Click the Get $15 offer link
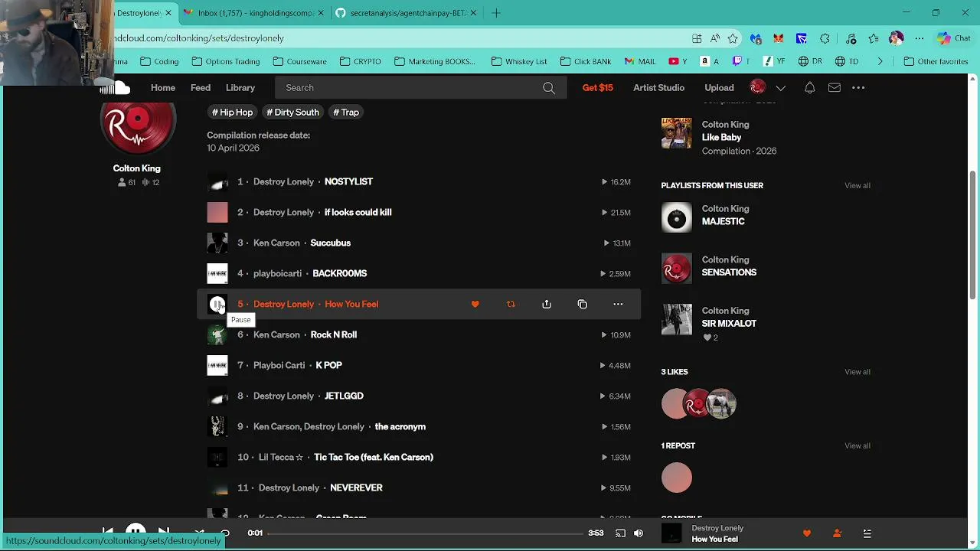The image size is (980, 551). pos(598,88)
